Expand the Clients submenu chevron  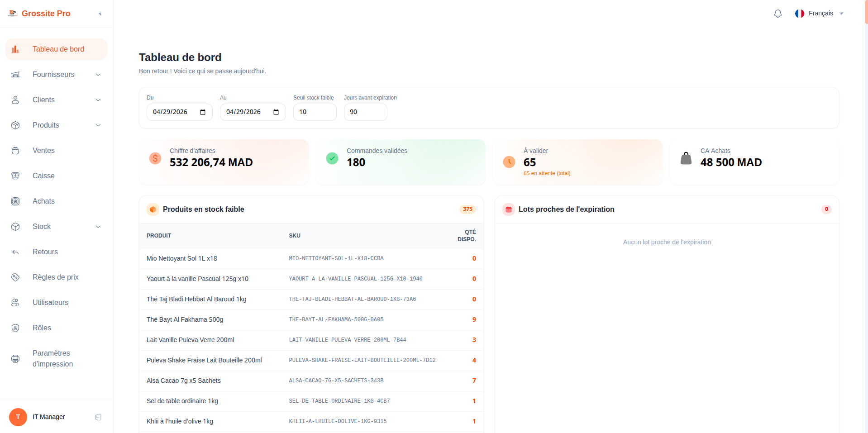(98, 100)
